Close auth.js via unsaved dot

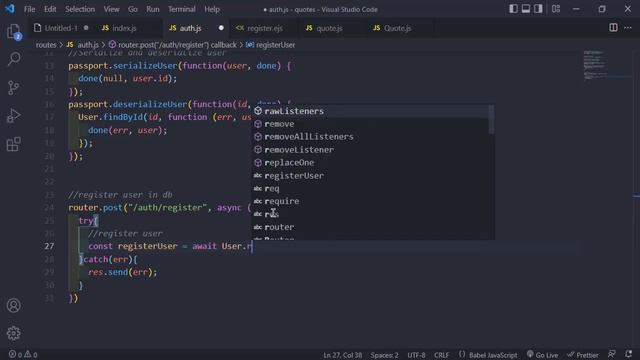click(221, 28)
